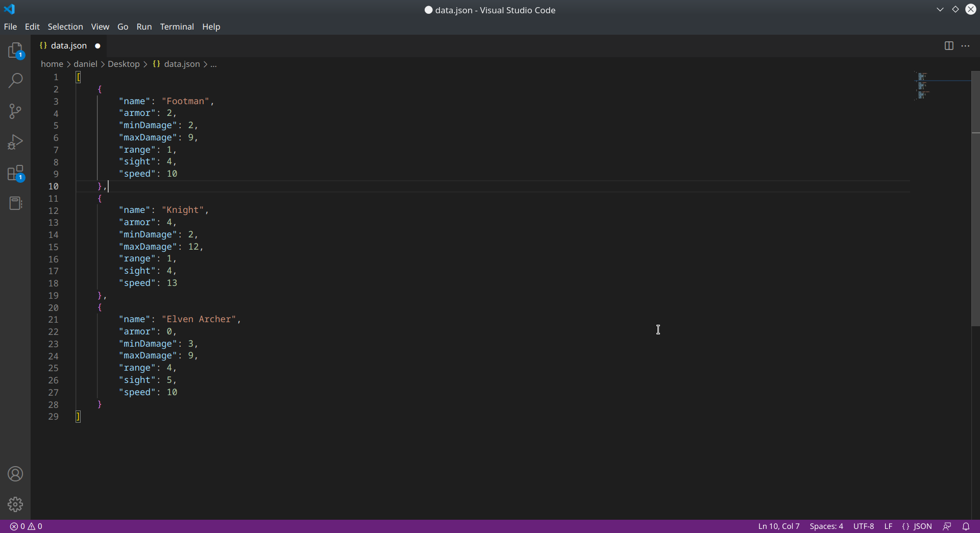
Task: Click the window minimize chevron button
Action: (940, 9)
